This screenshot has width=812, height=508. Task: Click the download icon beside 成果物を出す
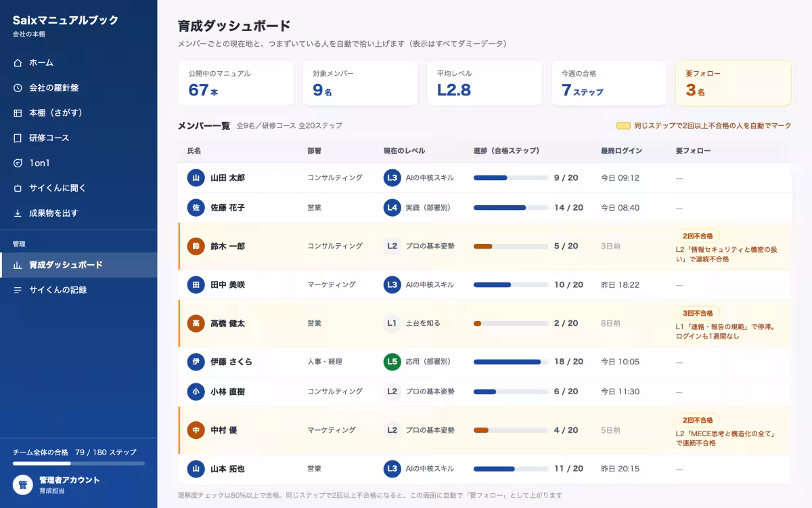pyautogui.click(x=18, y=213)
